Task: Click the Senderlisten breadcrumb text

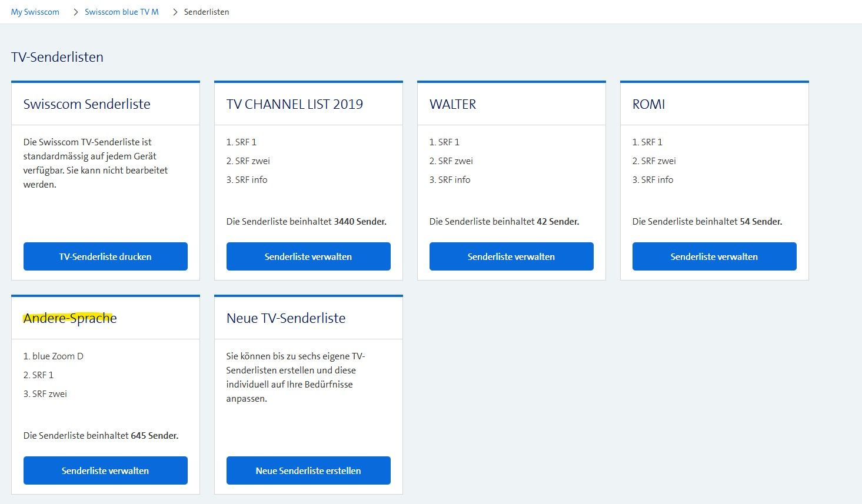Action: coord(207,12)
